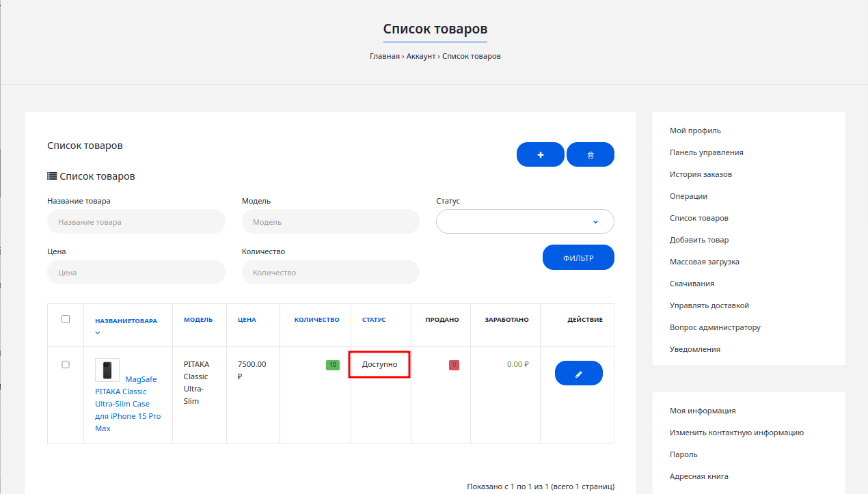Click the trash delete icon button
The image size is (868, 494).
point(591,154)
